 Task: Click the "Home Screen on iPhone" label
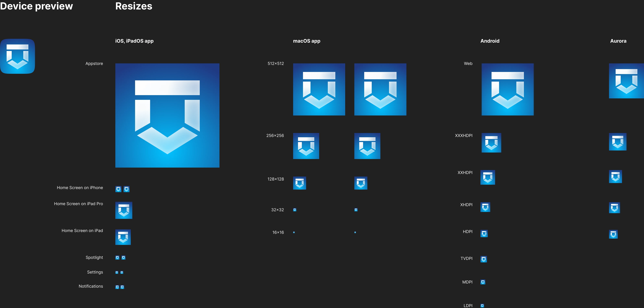pos(80,188)
